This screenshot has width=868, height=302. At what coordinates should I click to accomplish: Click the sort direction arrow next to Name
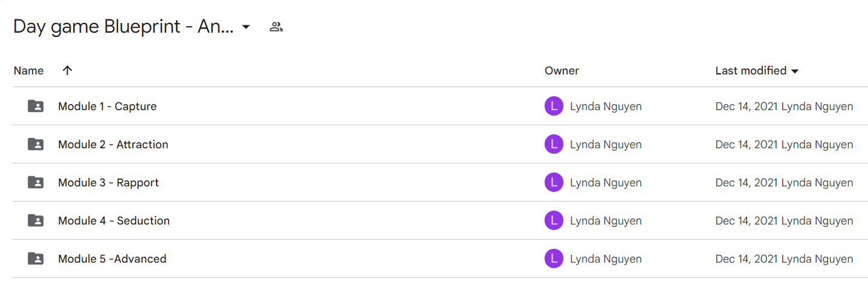click(x=68, y=70)
